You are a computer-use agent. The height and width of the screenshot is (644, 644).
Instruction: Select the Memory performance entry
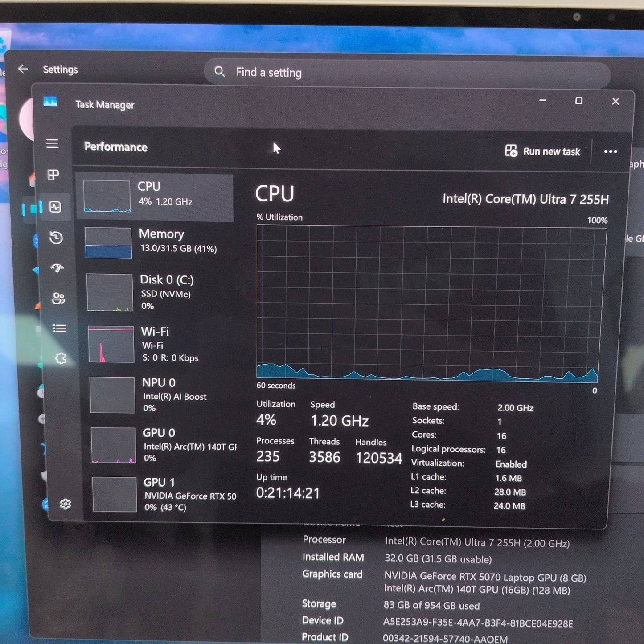tap(156, 243)
